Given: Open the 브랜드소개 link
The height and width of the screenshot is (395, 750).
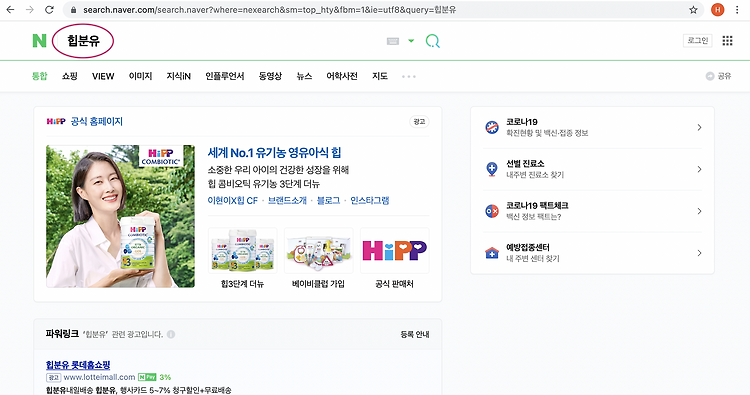Looking at the screenshot, I should pyautogui.click(x=287, y=201).
